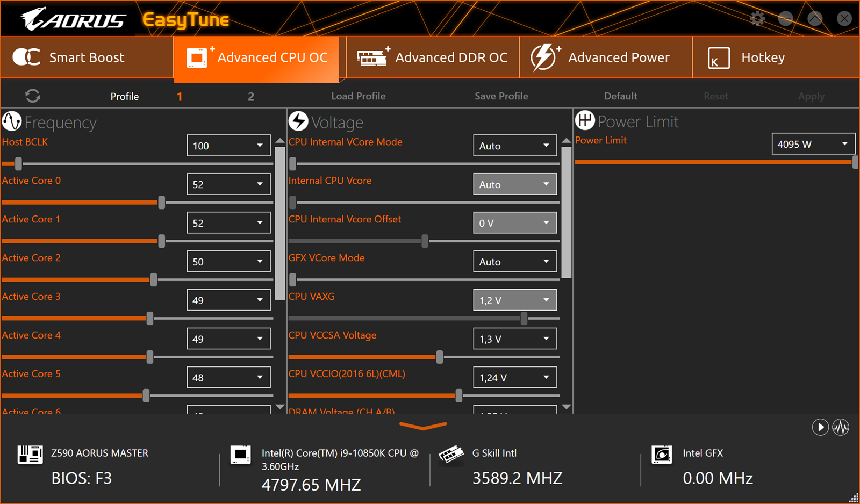This screenshot has width=860, height=504.
Task: Expand the Active Core 4 dropdown
Action: (x=228, y=339)
